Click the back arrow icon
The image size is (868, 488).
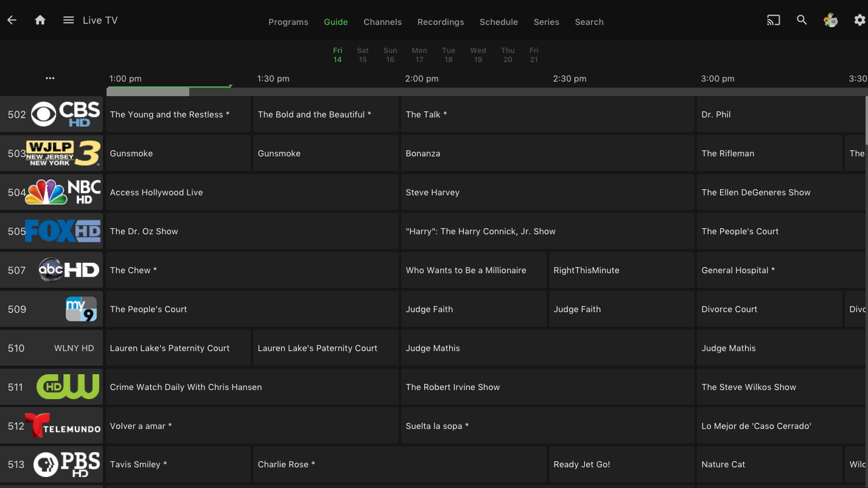pyautogui.click(x=12, y=20)
